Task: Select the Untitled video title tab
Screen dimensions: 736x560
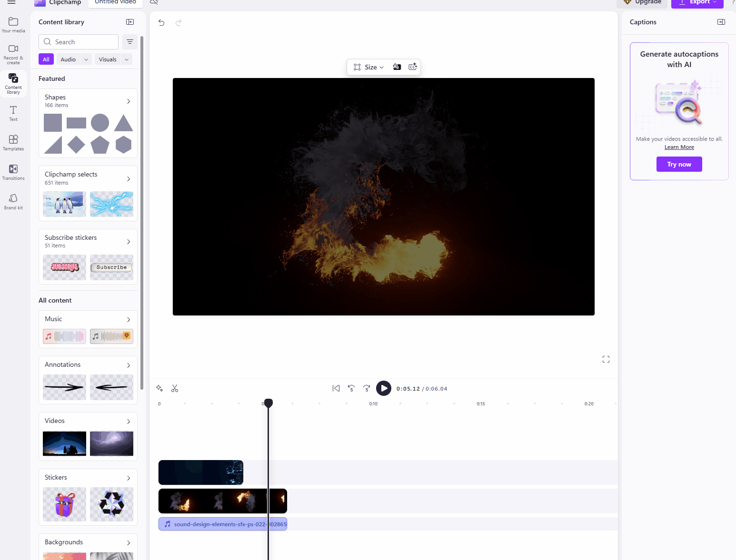Action: (x=115, y=2)
